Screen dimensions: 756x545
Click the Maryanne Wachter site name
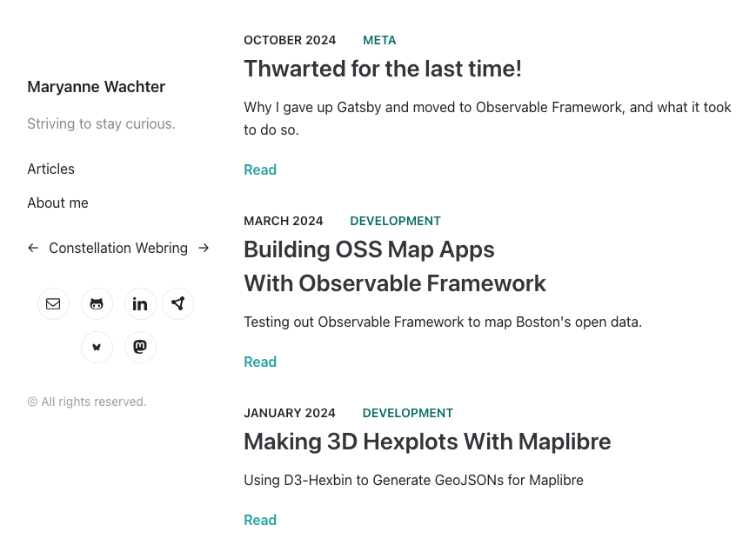96,86
